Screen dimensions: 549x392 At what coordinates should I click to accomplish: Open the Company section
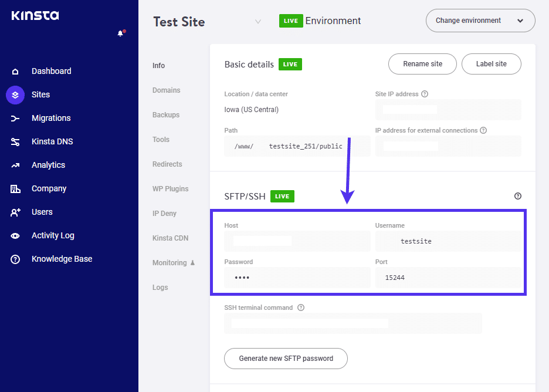(49, 188)
